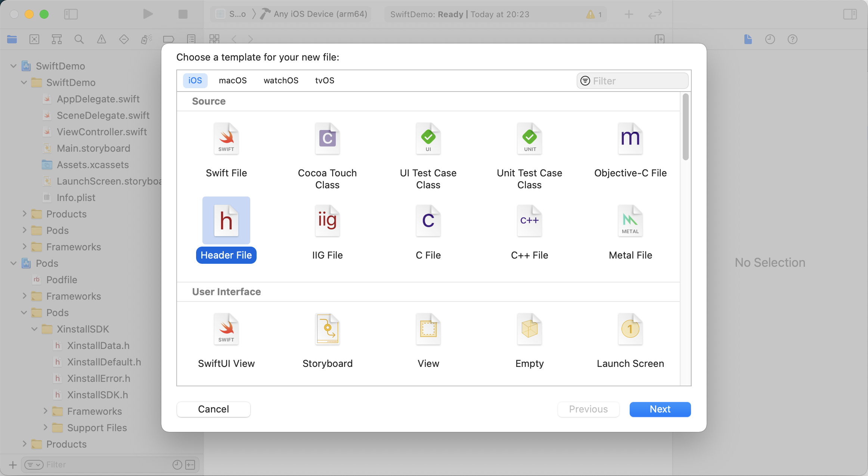Open the Issue navigator warning icon

click(102, 39)
